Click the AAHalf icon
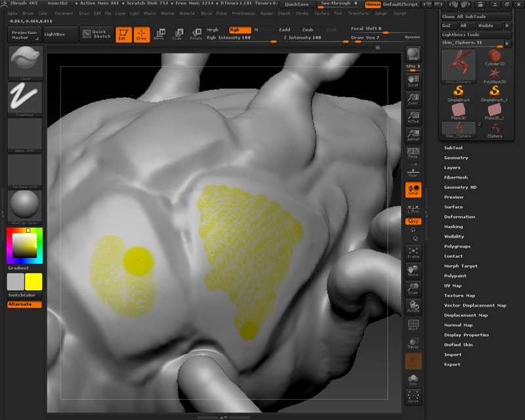Viewport: 525px width, 420px height. coord(413,135)
